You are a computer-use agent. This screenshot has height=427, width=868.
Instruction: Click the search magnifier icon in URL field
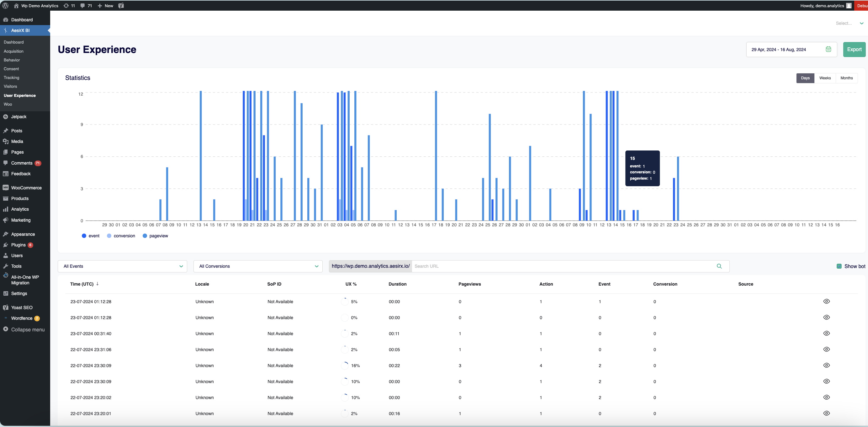719,266
